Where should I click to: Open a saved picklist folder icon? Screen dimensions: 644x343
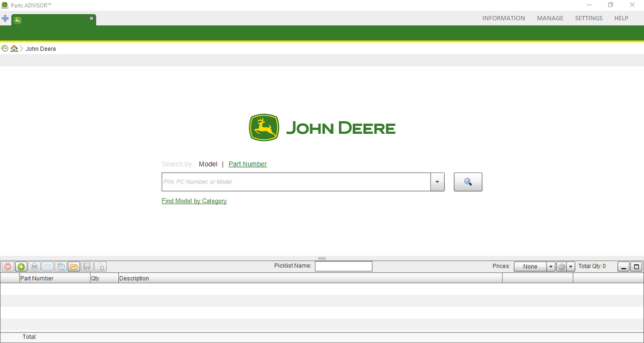74,267
